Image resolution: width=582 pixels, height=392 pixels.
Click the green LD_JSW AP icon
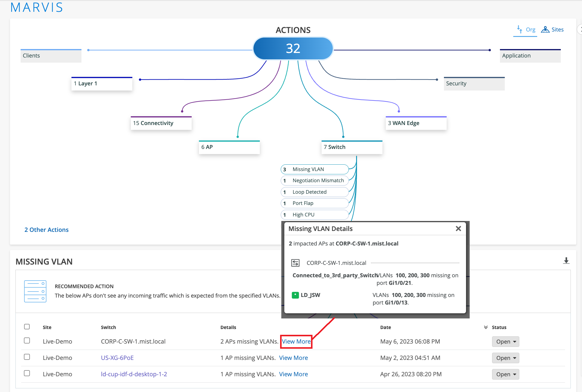(295, 295)
